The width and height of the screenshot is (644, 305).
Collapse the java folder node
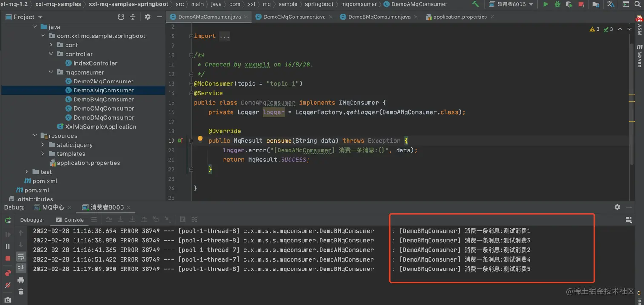point(35,27)
